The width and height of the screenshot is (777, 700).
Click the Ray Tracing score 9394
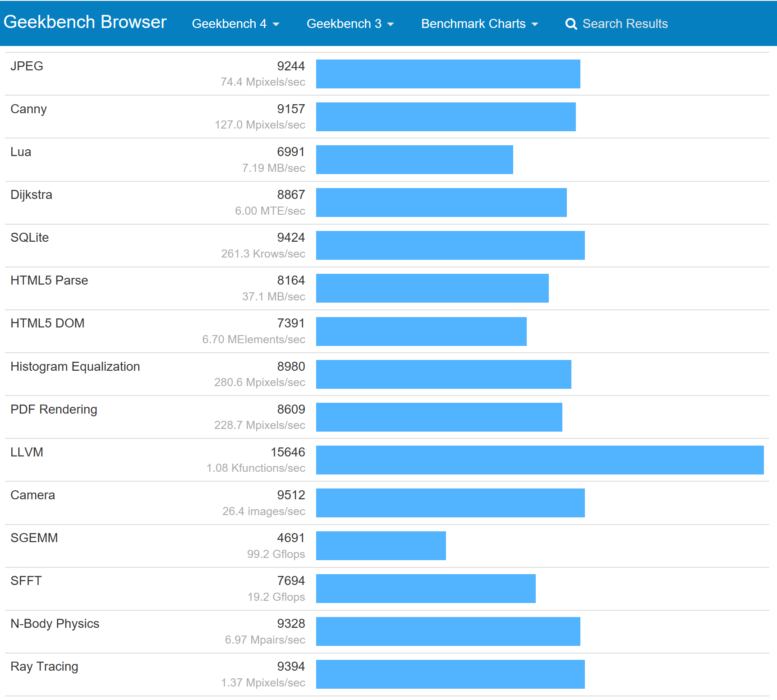pos(291,666)
